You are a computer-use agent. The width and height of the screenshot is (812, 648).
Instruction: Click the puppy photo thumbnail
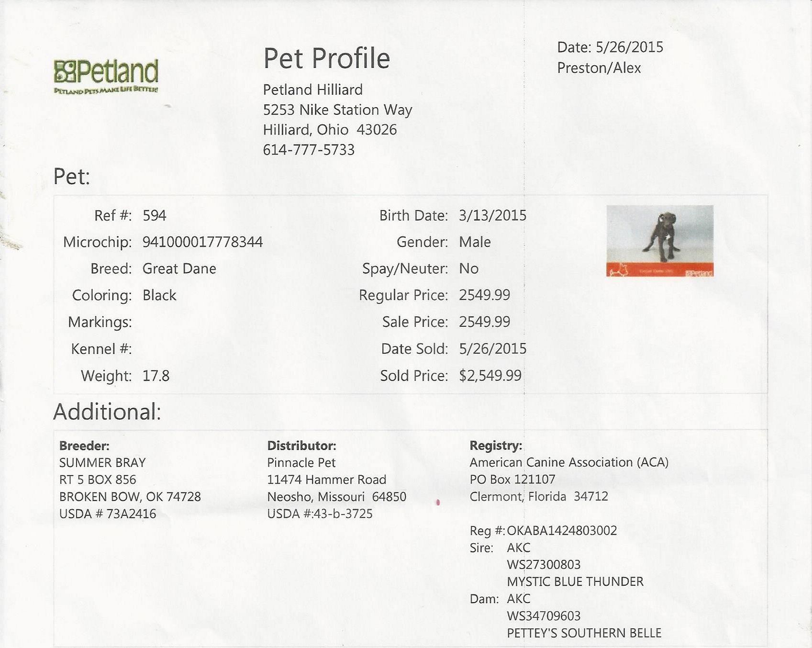[x=660, y=241]
